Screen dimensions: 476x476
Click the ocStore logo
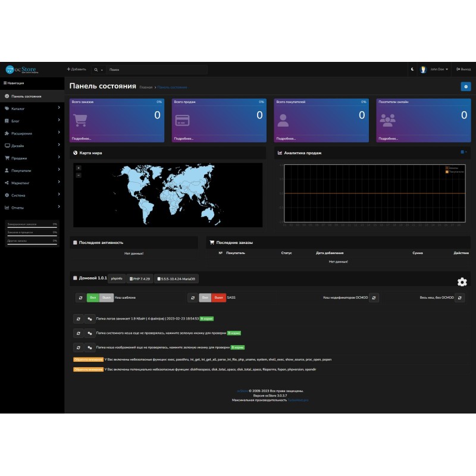21,70
